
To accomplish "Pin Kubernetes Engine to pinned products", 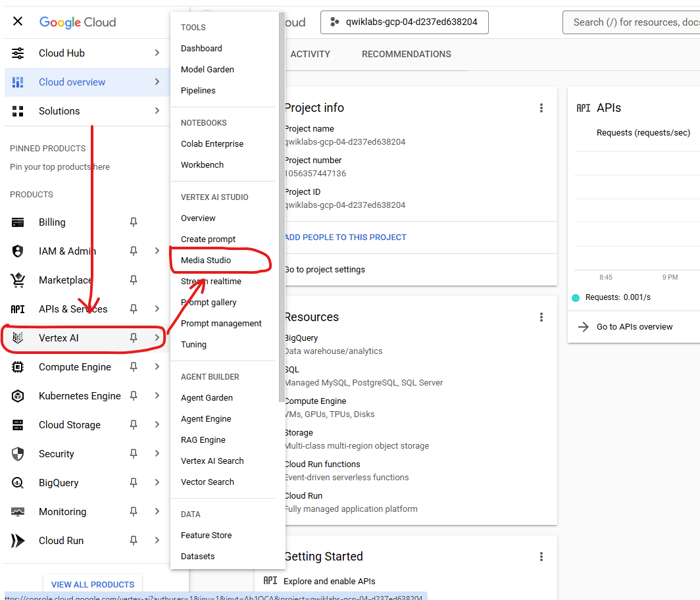I will 134,396.
